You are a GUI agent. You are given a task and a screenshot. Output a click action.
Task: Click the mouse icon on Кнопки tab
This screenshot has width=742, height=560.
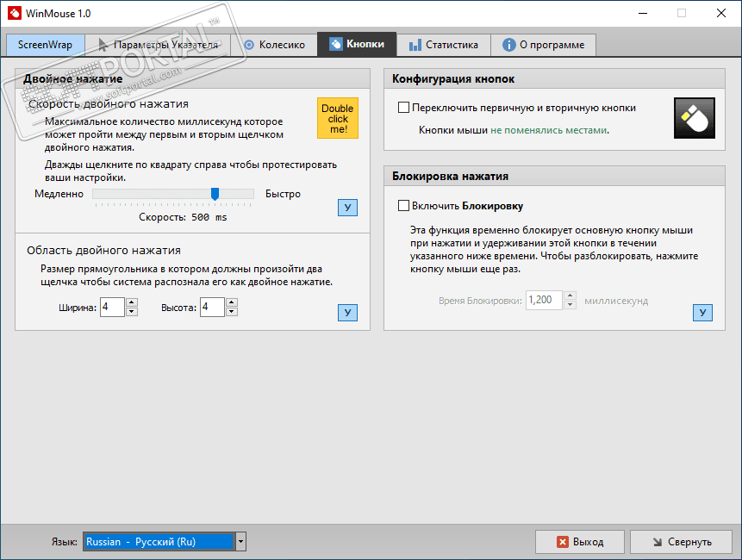pos(335,44)
